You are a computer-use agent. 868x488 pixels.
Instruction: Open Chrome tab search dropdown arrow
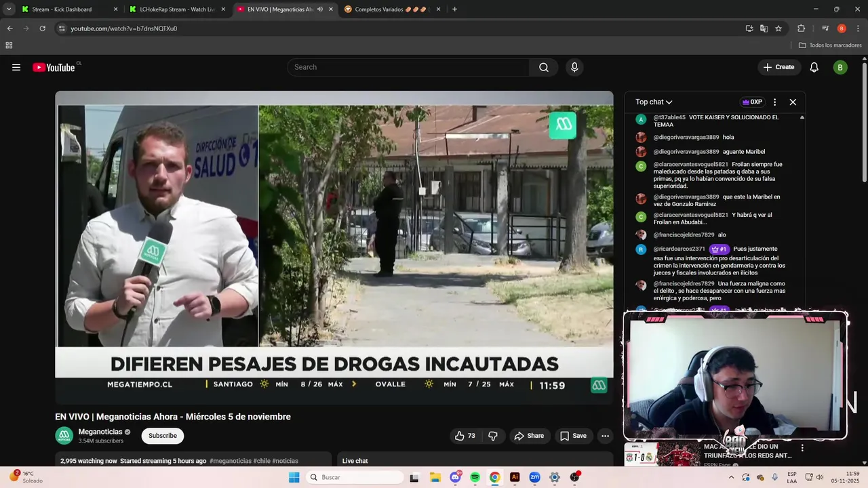point(9,9)
